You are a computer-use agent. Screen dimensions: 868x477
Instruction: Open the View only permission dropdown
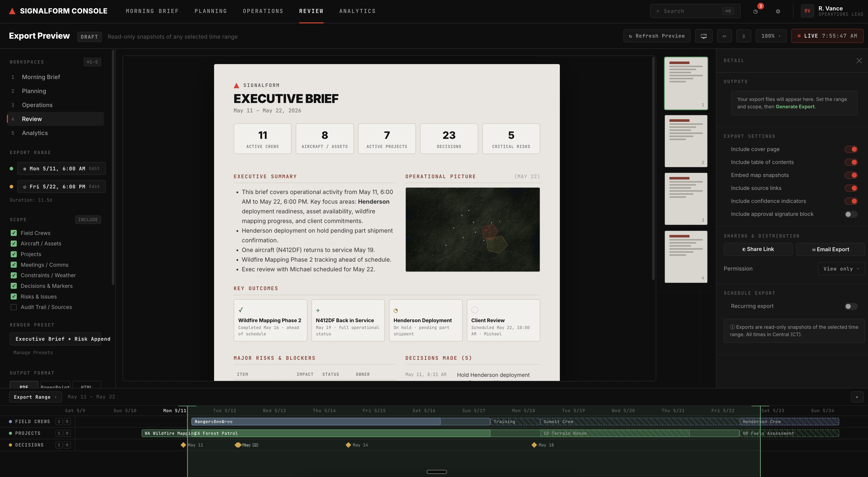tap(841, 269)
